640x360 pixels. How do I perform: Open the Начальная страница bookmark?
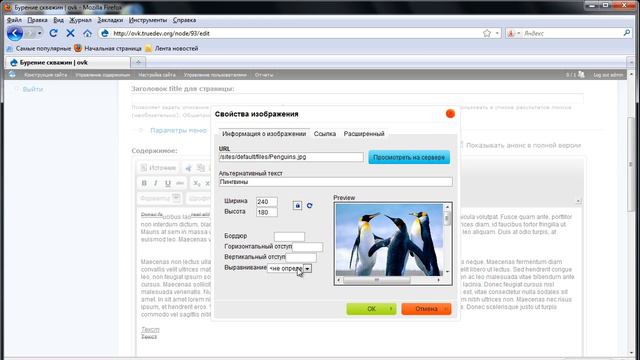pos(108,48)
